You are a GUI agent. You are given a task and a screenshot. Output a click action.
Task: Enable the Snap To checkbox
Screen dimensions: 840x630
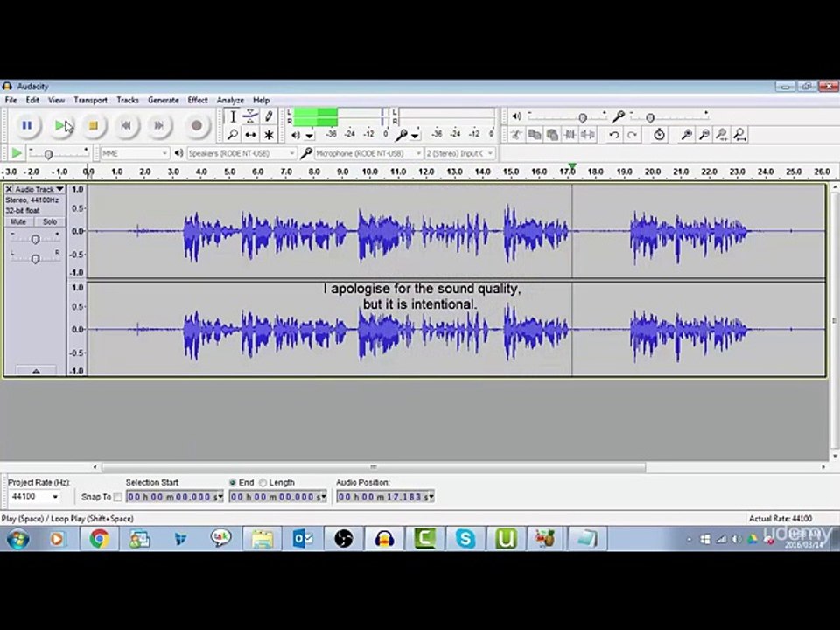(118, 497)
